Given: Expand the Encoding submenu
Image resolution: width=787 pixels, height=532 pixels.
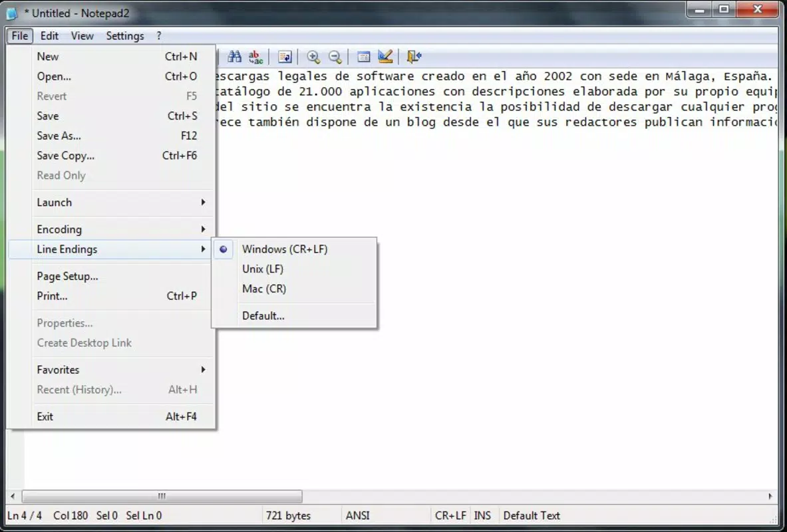Looking at the screenshot, I should (x=111, y=229).
